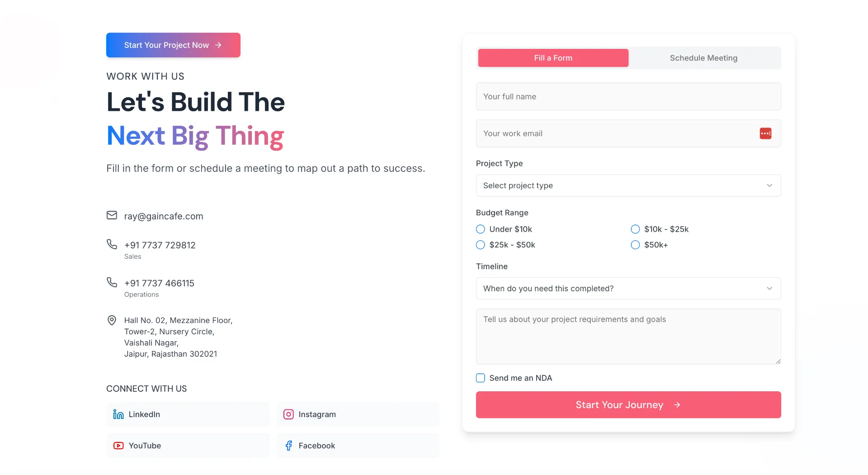Click the Instagram logo icon
The width and height of the screenshot is (868, 475).
click(288, 414)
